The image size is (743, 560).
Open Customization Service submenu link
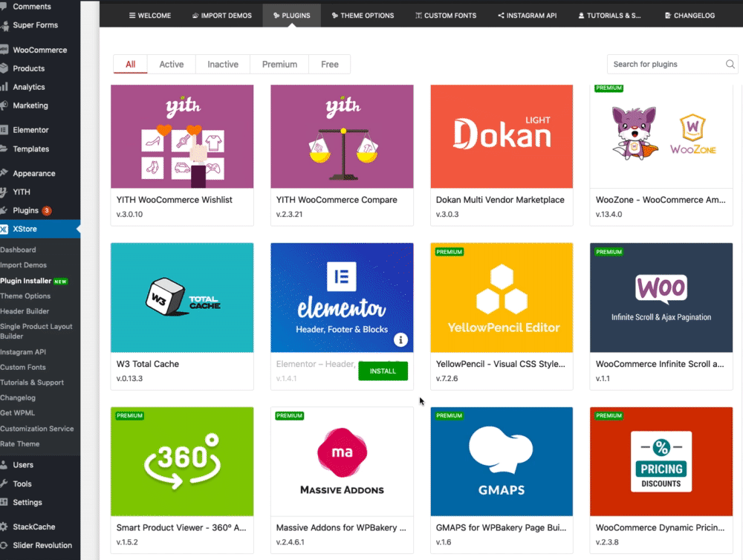37,429
